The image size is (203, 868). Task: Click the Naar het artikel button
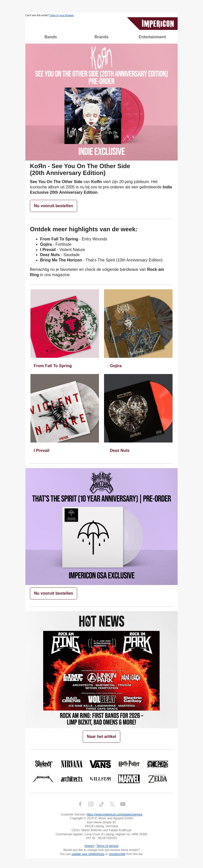coord(101,737)
